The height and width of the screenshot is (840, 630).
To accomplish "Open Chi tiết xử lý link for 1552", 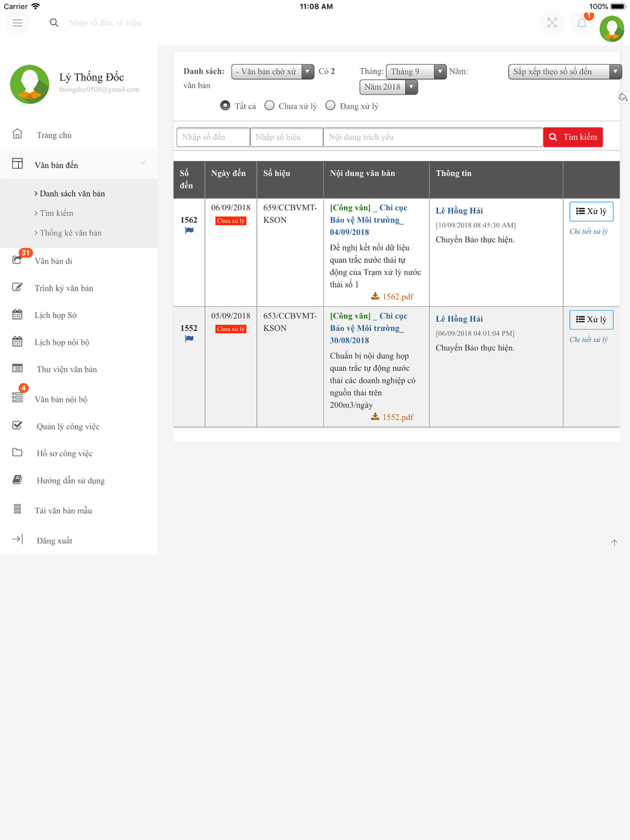I will [x=588, y=339].
